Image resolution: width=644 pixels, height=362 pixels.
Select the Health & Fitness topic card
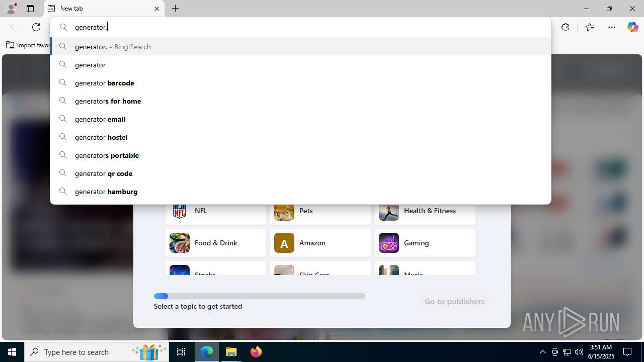click(x=425, y=214)
